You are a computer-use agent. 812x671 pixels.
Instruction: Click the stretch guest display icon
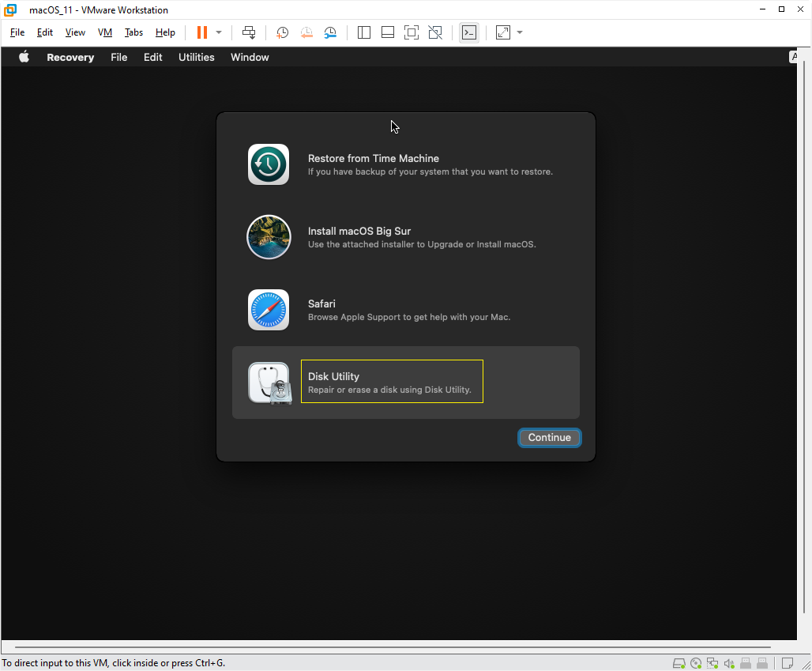click(x=503, y=32)
